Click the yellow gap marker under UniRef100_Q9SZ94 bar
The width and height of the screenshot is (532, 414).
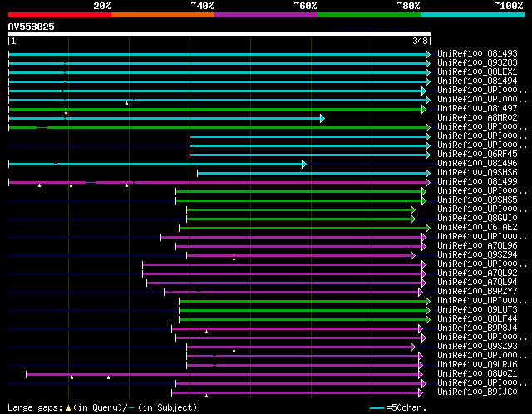[x=234, y=259]
